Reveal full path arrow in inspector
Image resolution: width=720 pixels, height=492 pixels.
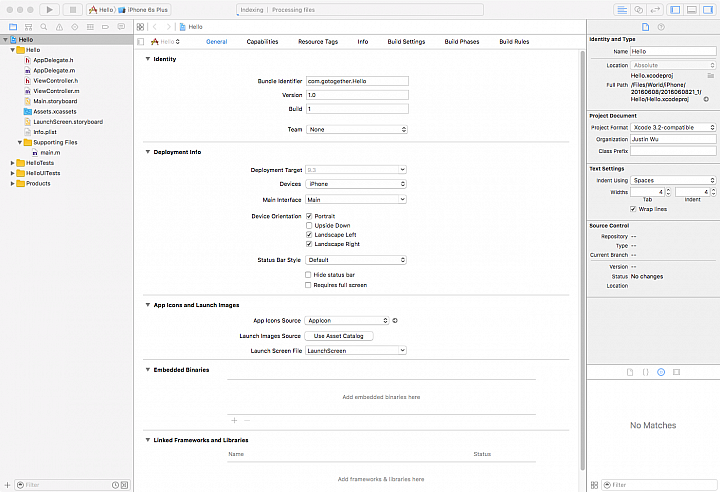706,99
